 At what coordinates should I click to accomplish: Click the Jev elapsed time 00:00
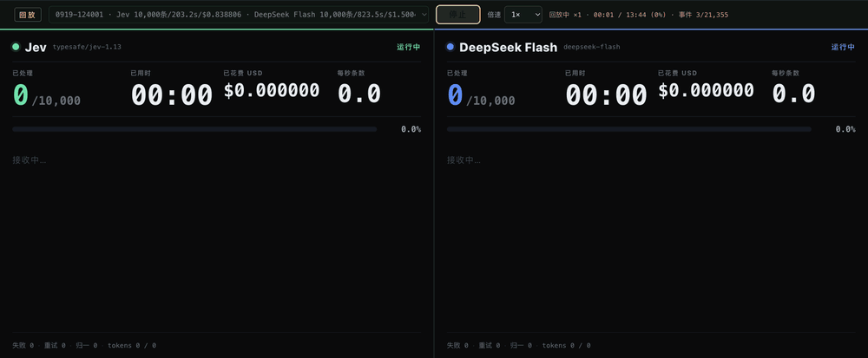tap(172, 95)
